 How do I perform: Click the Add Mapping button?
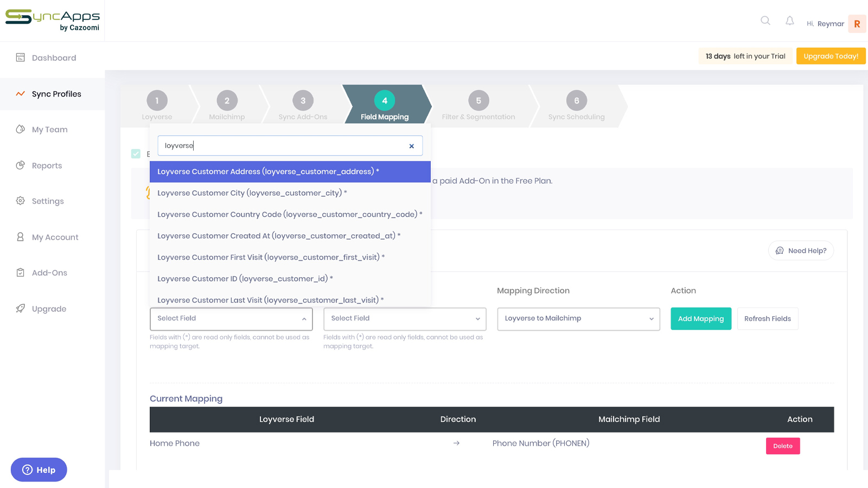point(700,319)
